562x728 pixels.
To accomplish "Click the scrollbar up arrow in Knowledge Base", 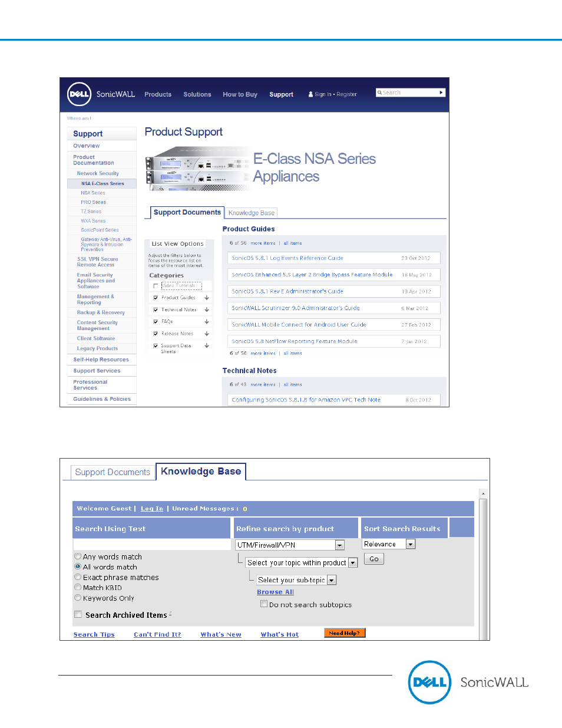I will click(483, 493).
